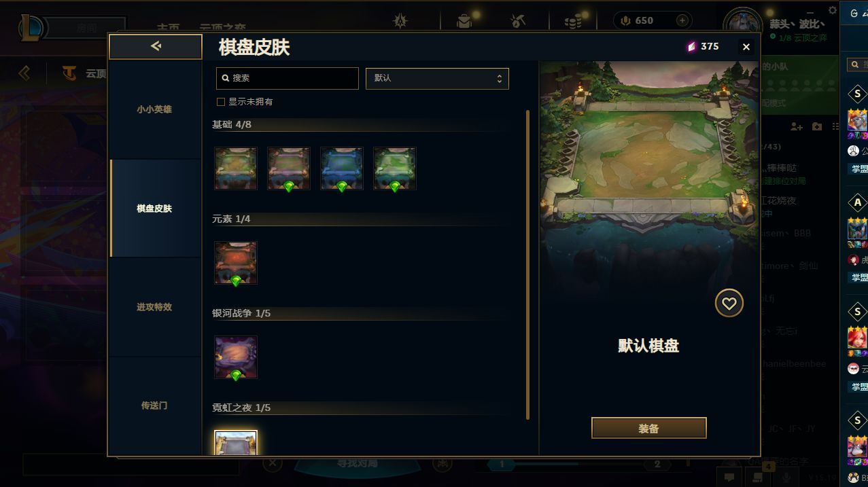Click the plus icon next to 650 currency

point(682,20)
